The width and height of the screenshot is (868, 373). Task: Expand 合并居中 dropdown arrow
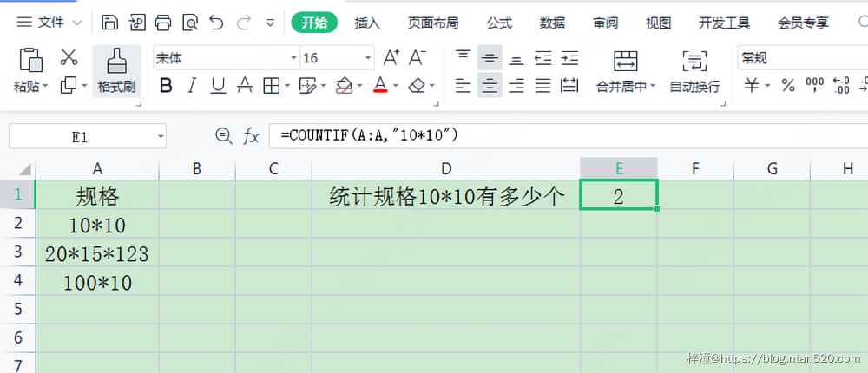point(653,87)
